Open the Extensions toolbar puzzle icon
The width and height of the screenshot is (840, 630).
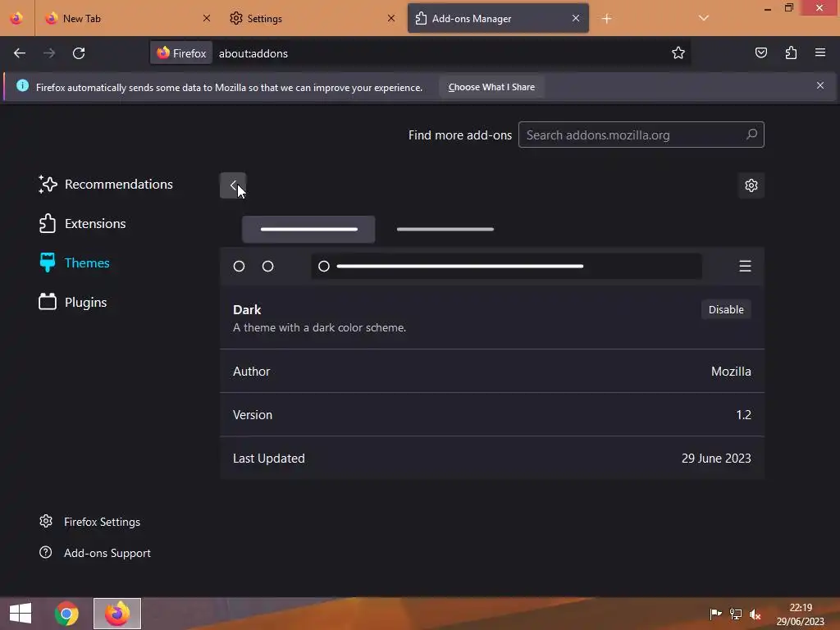[x=791, y=52]
